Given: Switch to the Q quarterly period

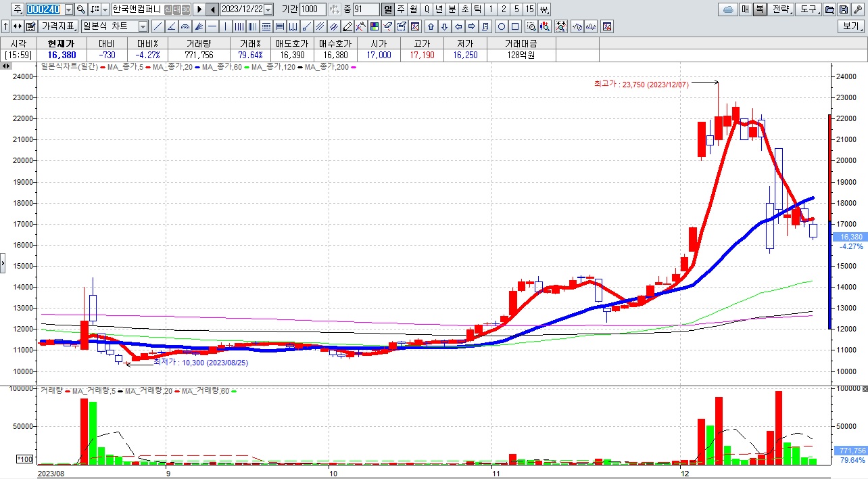Looking at the screenshot, I should pos(427,9).
